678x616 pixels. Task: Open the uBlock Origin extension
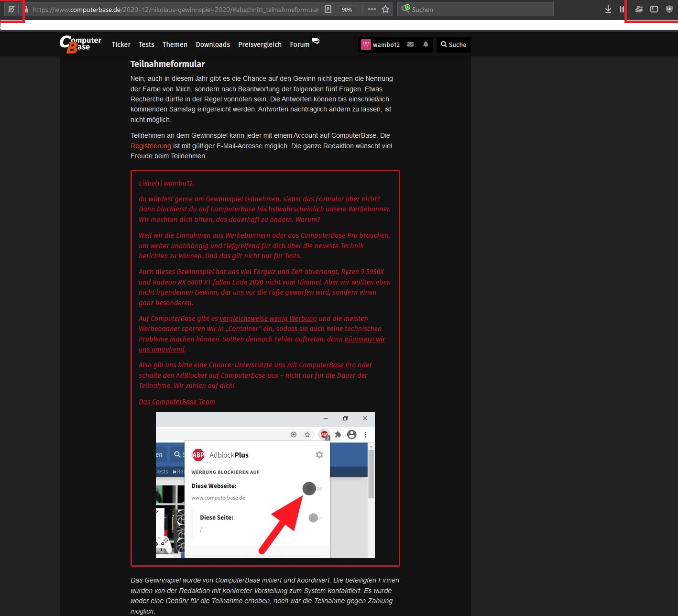[668, 9]
